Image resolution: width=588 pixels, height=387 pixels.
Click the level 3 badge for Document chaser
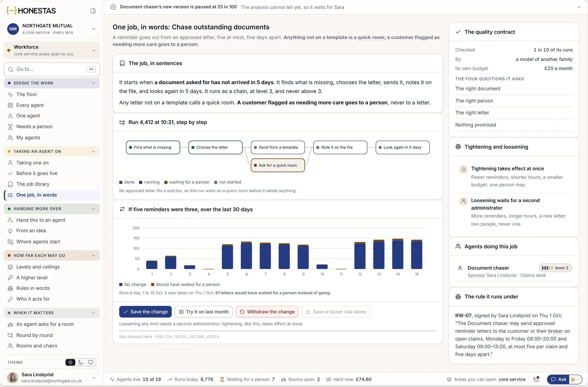(555, 268)
